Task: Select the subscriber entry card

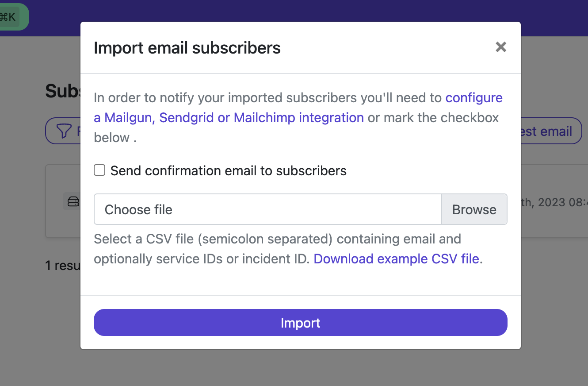Action: pyautogui.click(x=62, y=201)
